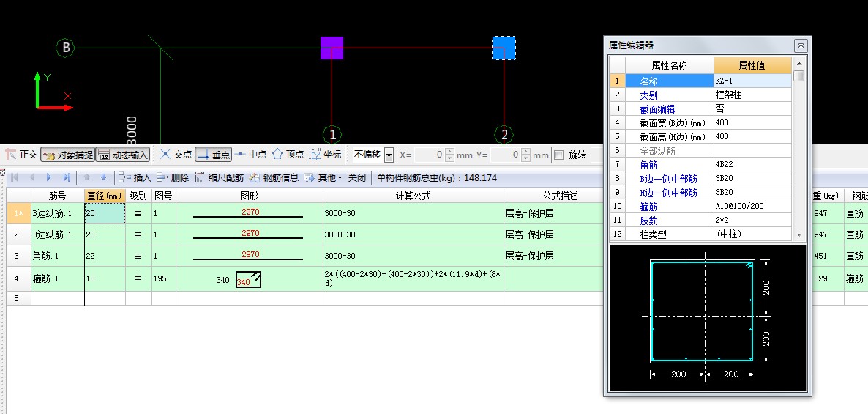The height and width of the screenshot is (414, 868).
Task: Click the 图号 cell showing 195
Action: coord(164,278)
